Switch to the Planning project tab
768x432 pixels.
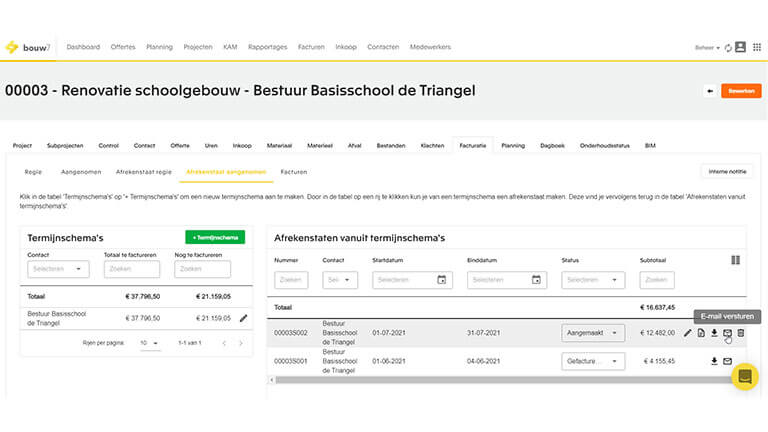(512, 145)
